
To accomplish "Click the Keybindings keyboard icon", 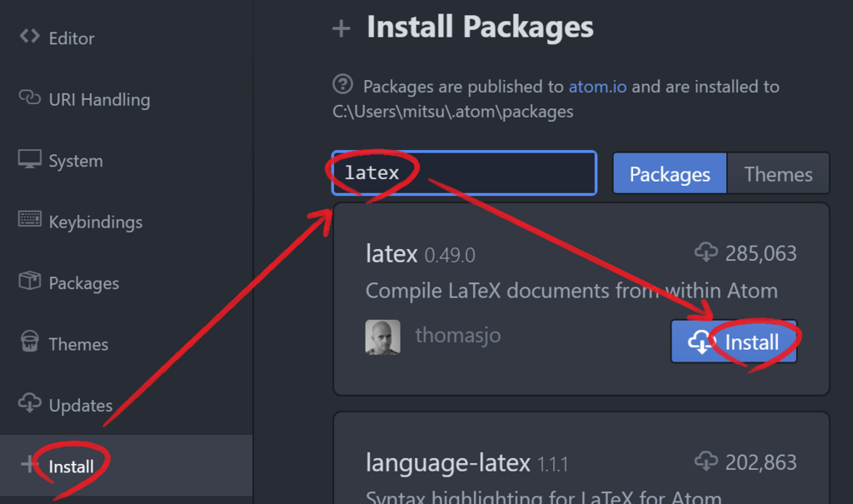I will (x=29, y=220).
